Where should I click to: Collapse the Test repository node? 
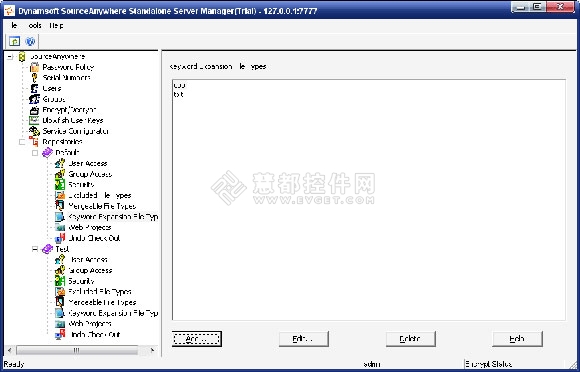35,249
